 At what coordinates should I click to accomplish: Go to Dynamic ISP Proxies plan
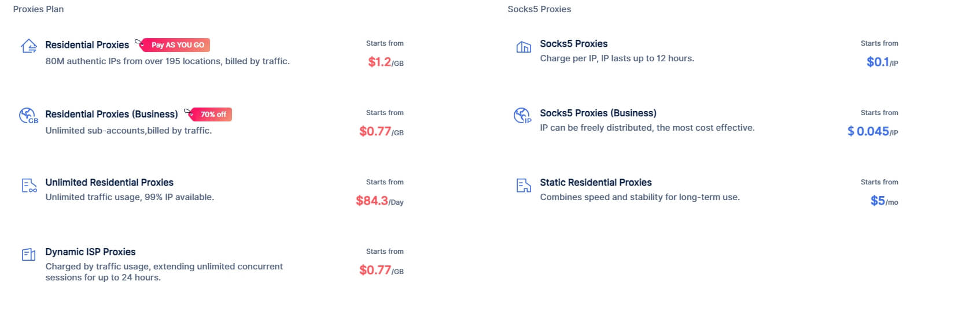click(90, 252)
